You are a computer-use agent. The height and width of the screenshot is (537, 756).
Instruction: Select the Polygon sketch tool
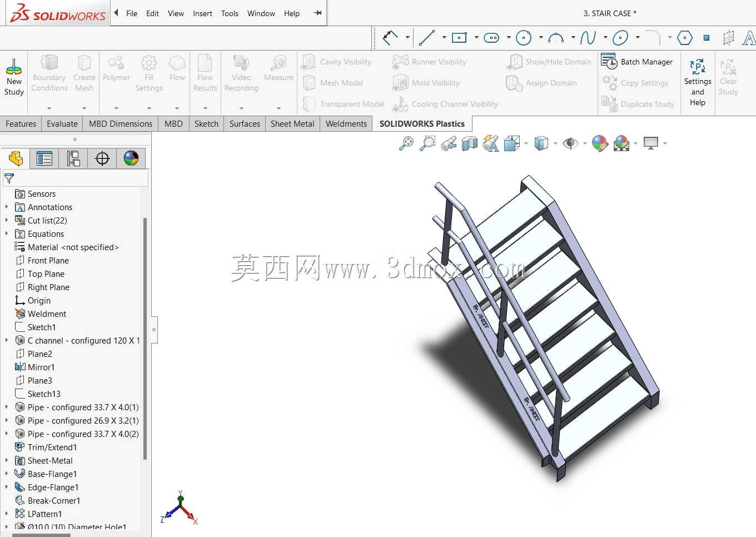click(x=685, y=38)
